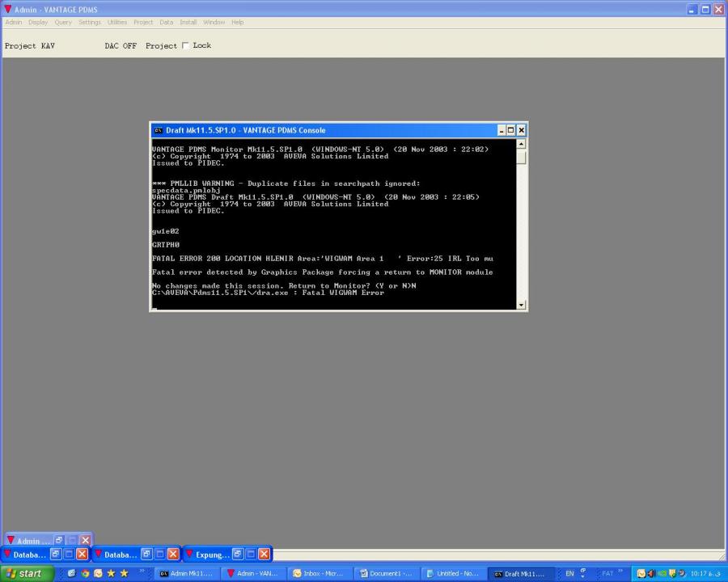The height and width of the screenshot is (582, 728).
Task: Maximize the second minimized Databa... window
Action: pos(159,555)
